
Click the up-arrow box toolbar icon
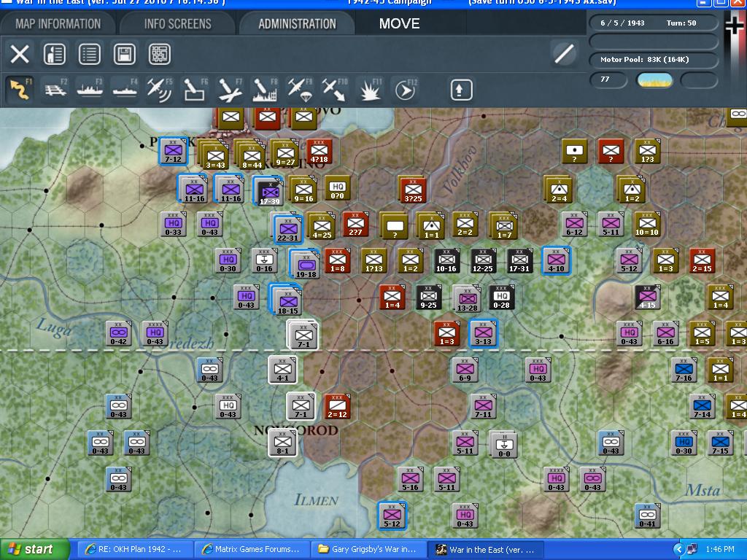pos(461,90)
